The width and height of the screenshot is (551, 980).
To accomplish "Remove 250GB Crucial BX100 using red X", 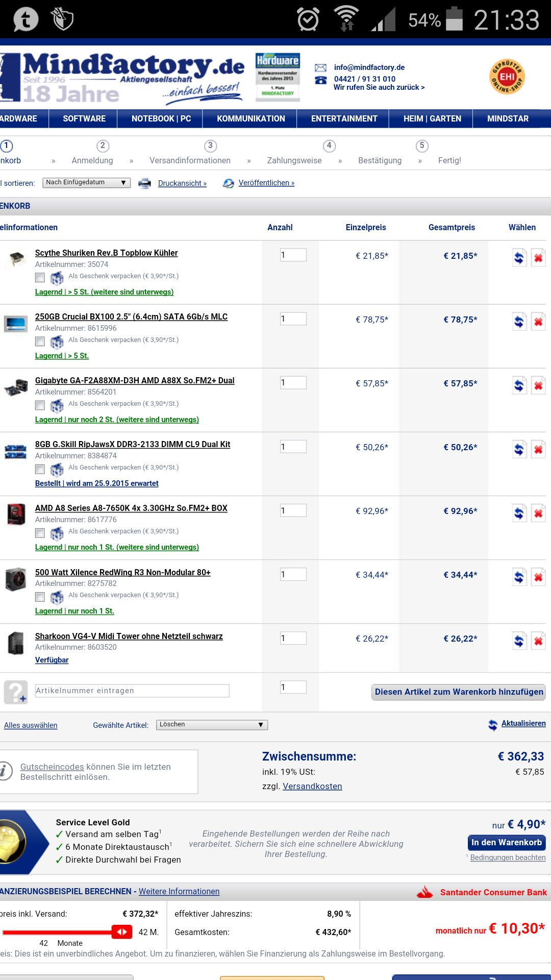I will (538, 322).
